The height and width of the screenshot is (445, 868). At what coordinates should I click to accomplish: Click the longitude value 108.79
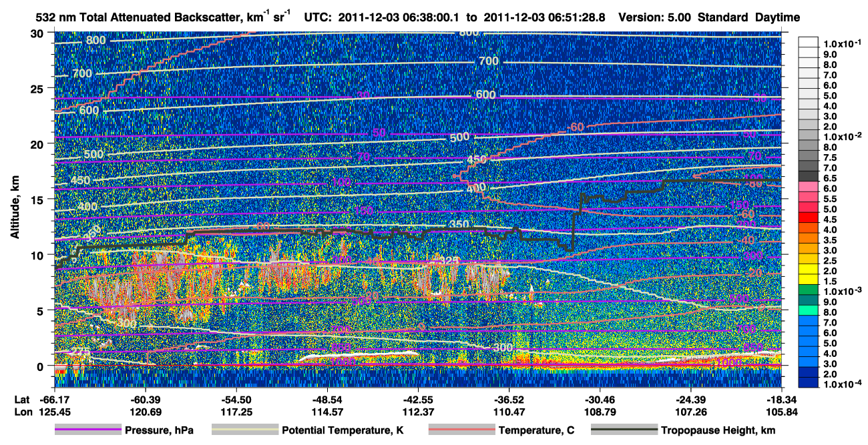click(x=600, y=411)
